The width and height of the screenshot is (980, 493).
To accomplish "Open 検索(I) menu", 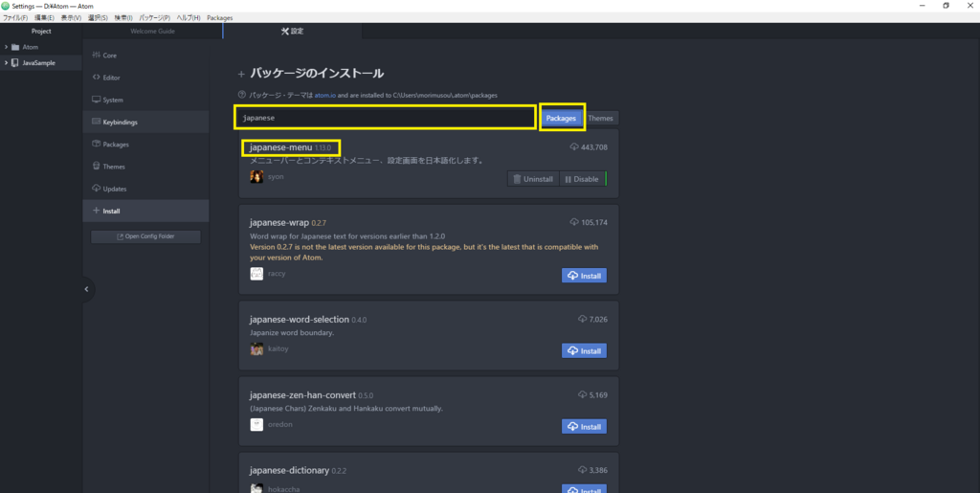I will [123, 17].
